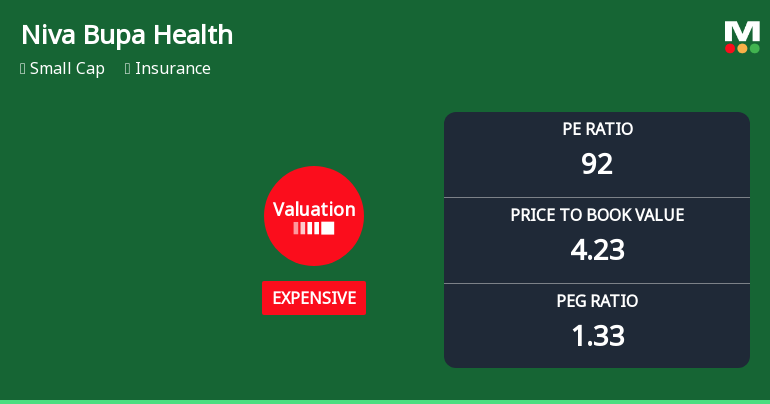Image resolution: width=770 pixels, height=404 pixels.
Task: Click the Marketsmojo M logo
Action: point(742,37)
